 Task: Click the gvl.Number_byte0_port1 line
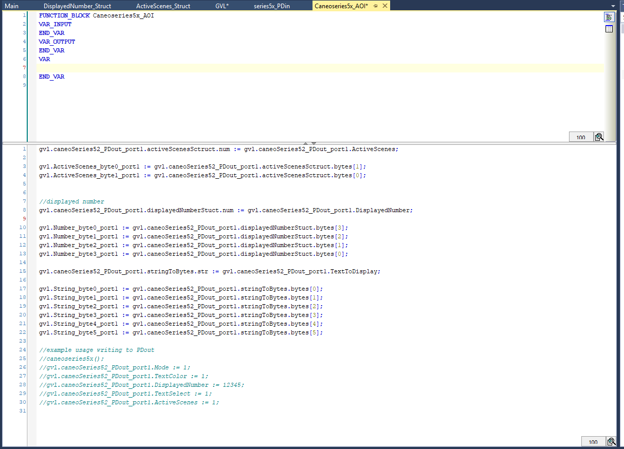click(193, 228)
